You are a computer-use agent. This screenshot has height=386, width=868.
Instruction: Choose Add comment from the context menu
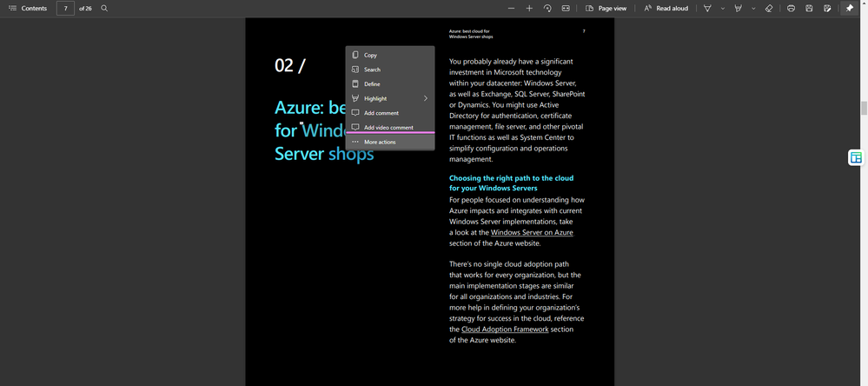click(390, 113)
